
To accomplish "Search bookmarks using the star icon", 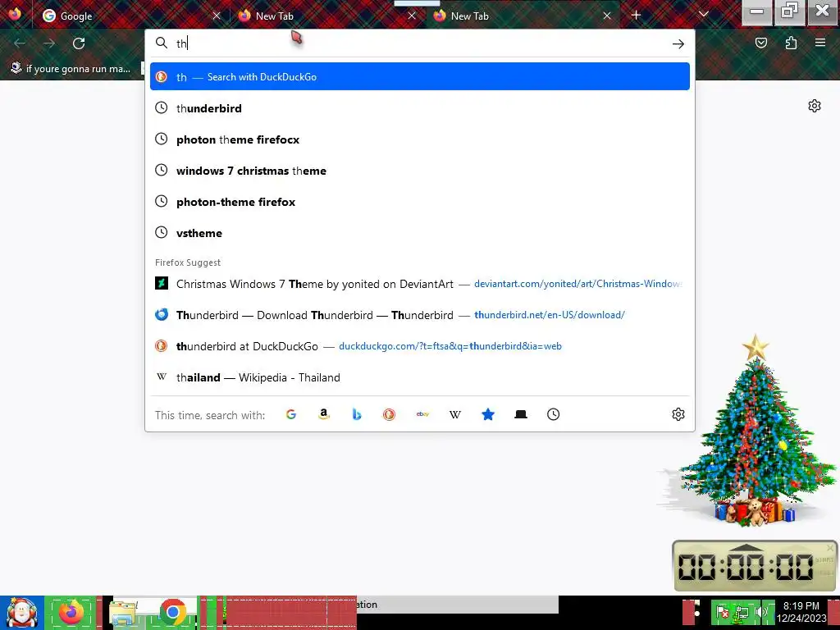I will (x=487, y=414).
